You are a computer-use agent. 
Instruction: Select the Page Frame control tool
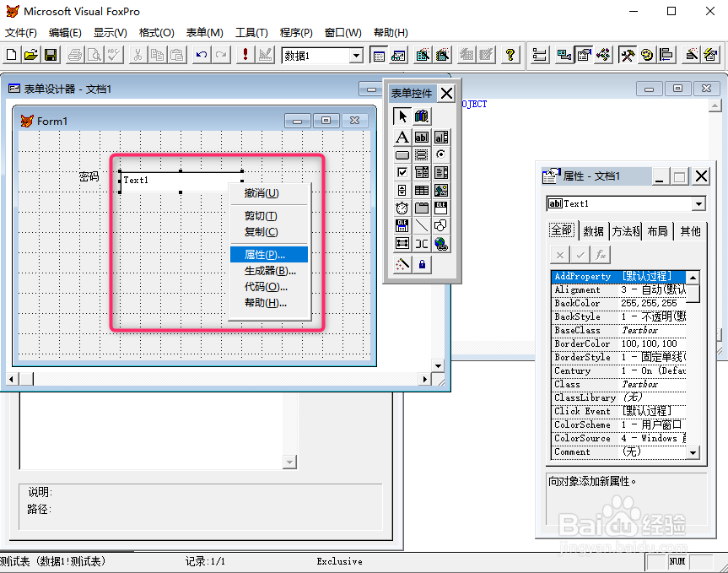click(x=422, y=208)
